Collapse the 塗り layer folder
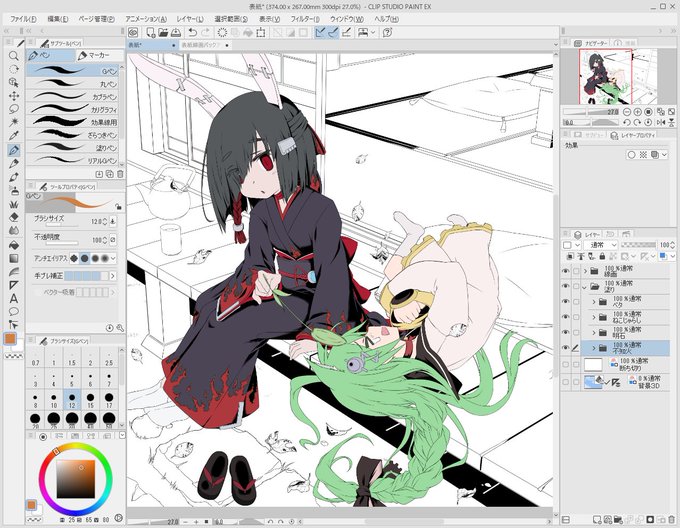Screen dimensions: 680x528 pyautogui.click(x=585, y=287)
